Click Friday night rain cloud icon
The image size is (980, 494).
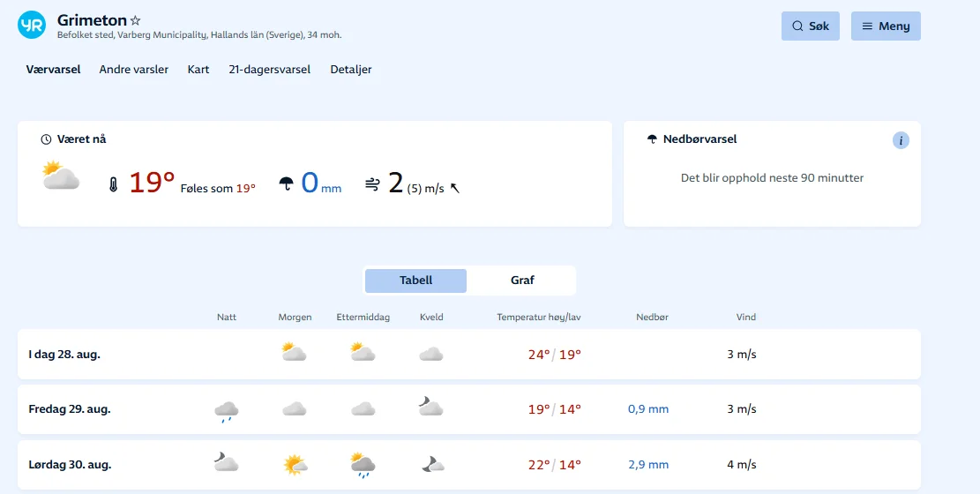pos(227,410)
